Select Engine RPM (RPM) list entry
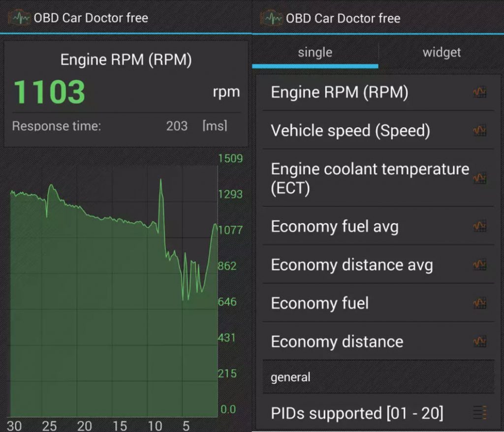 click(378, 92)
